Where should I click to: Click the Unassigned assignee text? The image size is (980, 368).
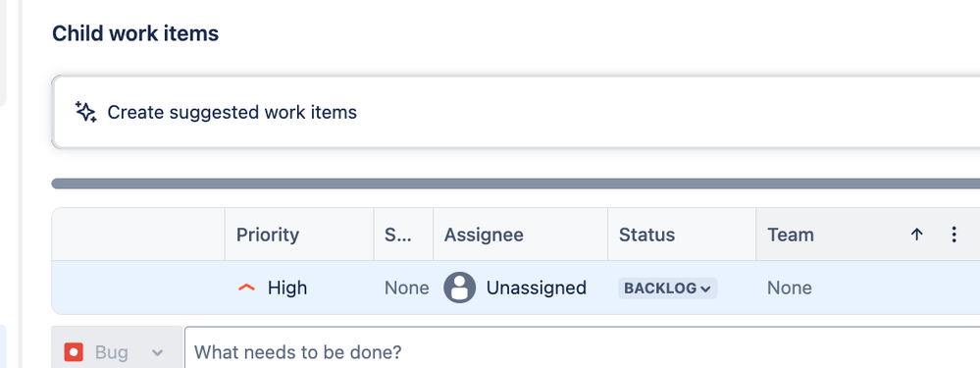pyautogui.click(x=537, y=289)
